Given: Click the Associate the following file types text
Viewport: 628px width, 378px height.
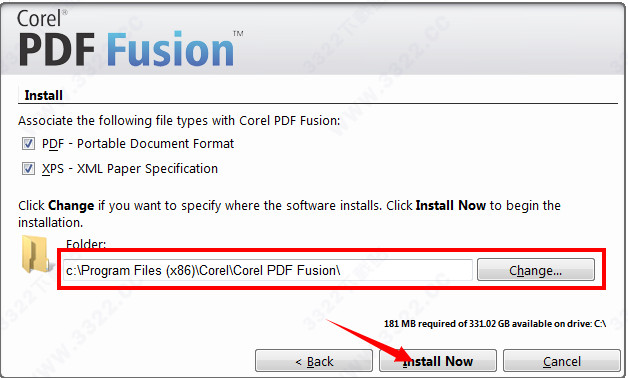Looking at the screenshot, I should pos(179,121).
